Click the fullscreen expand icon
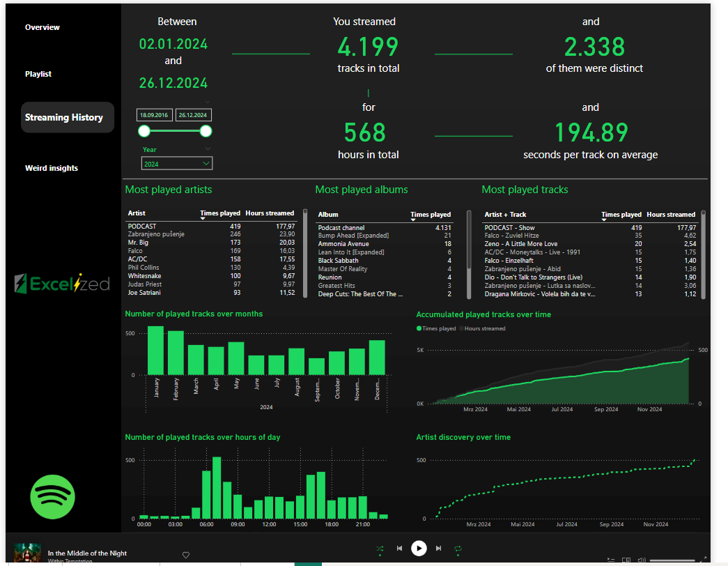Screen dimensions: 728x566 tap(703, 560)
